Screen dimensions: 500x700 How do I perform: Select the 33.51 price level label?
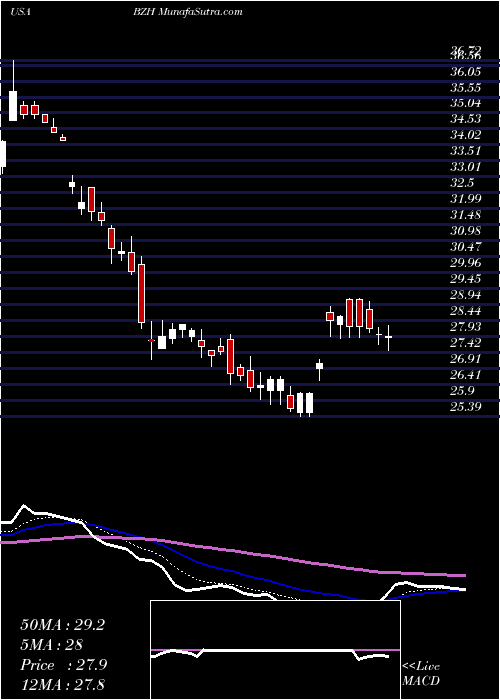coord(465,151)
